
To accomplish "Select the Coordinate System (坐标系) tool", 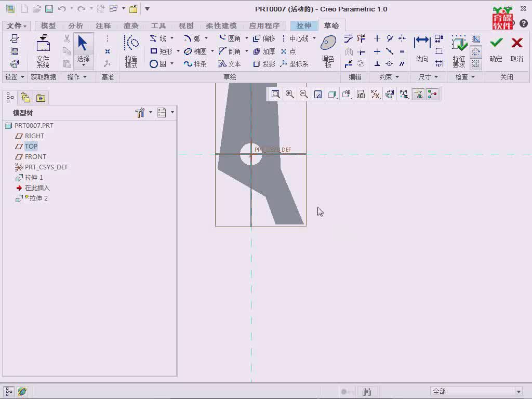I will coord(295,64).
